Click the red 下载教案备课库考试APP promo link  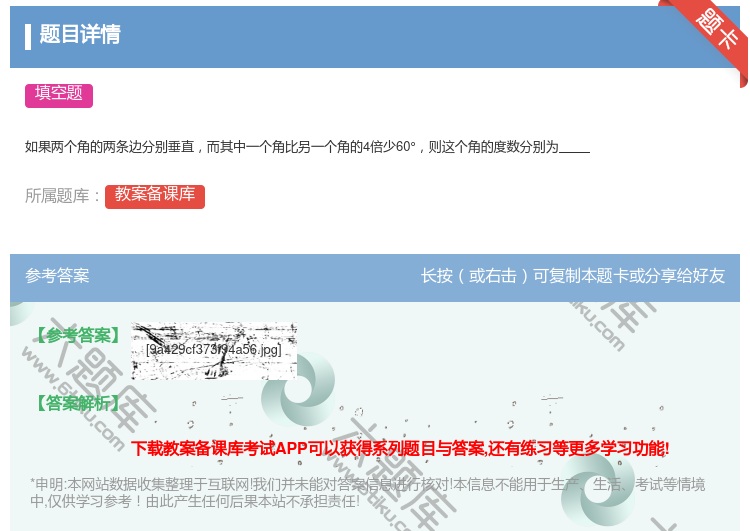(x=400, y=449)
